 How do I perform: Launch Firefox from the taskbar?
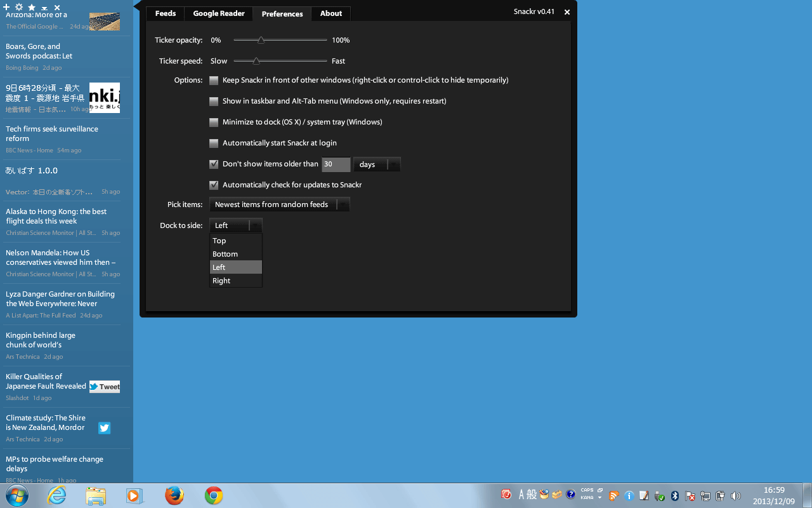tap(174, 495)
